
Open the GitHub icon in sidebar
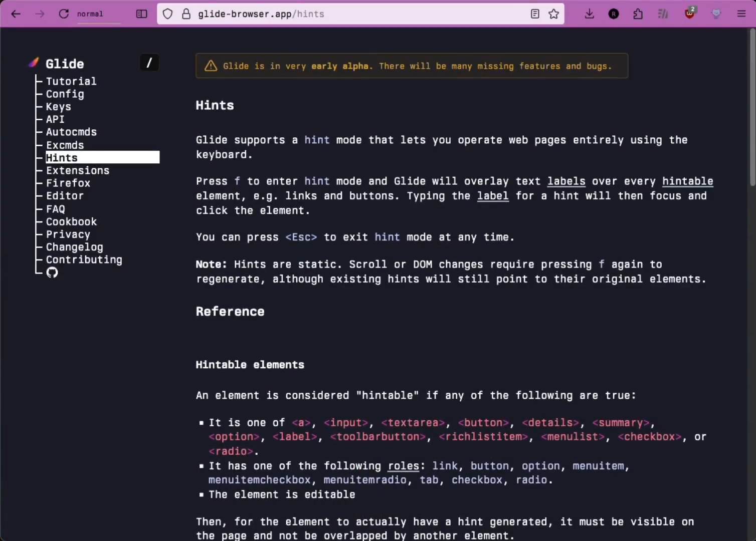point(52,273)
